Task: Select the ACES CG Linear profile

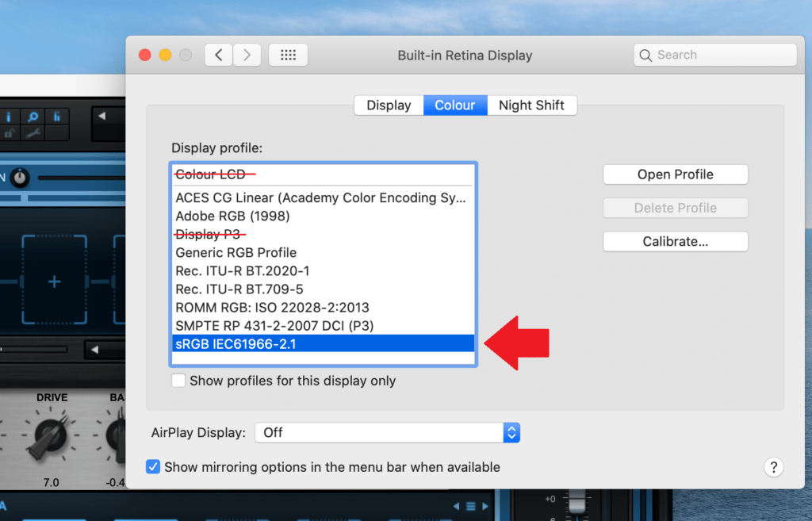Action: pyautogui.click(x=324, y=197)
